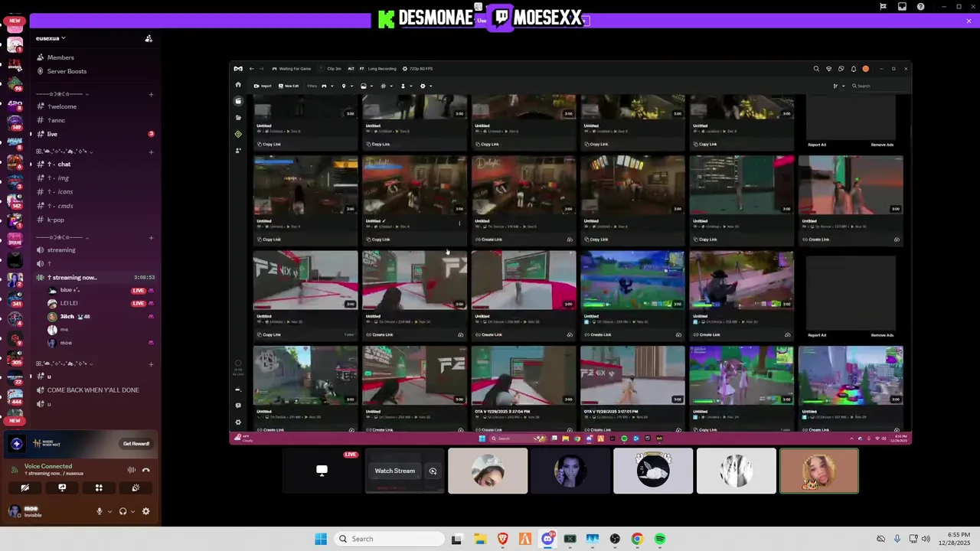The height and width of the screenshot is (551, 980).
Task: Open the headphone output options dropdown
Action: point(132,511)
